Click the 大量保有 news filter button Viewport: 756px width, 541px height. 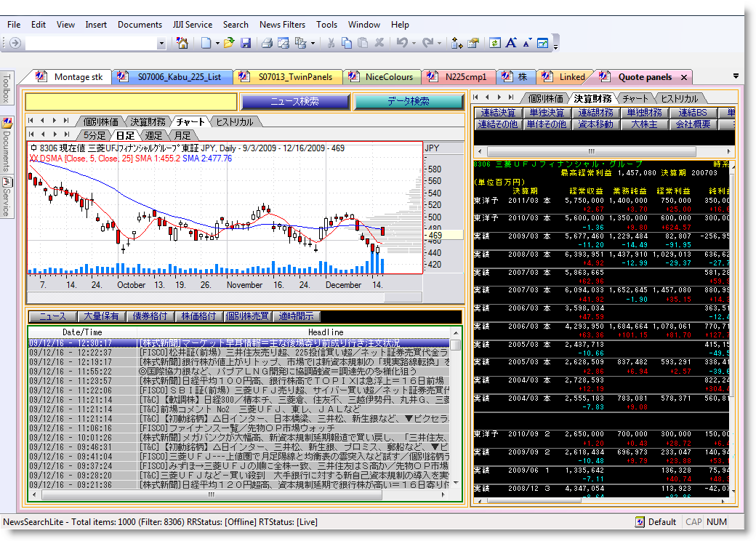pyautogui.click(x=101, y=316)
